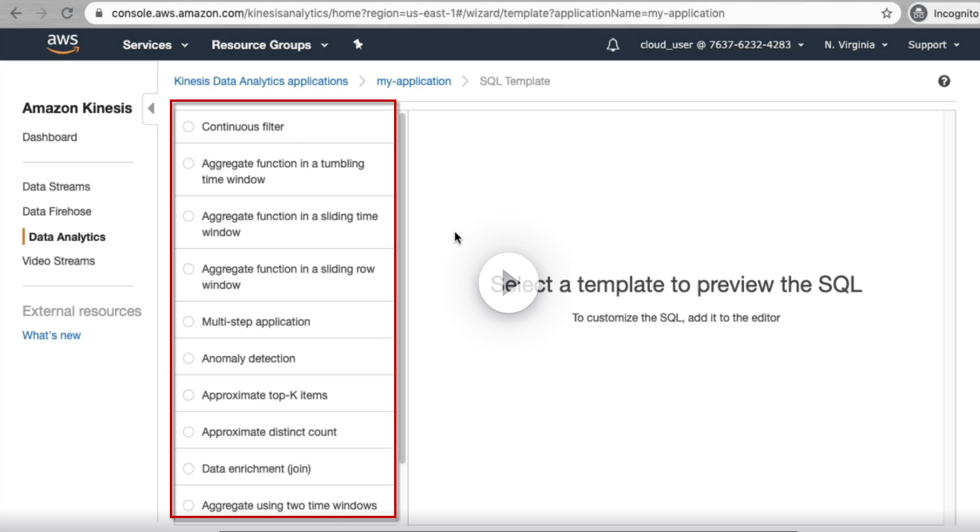Select Aggregate function in a sliding time window
Image resolution: width=980 pixels, height=532 pixels.
[x=188, y=216]
